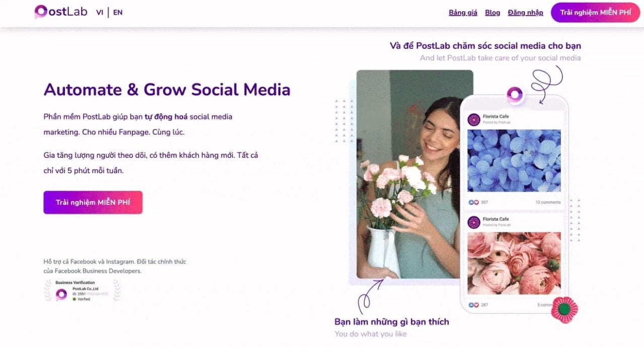
Task: Click the "Gia tăng lượng người theo dõi" paragraph
Action: [151, 163]
